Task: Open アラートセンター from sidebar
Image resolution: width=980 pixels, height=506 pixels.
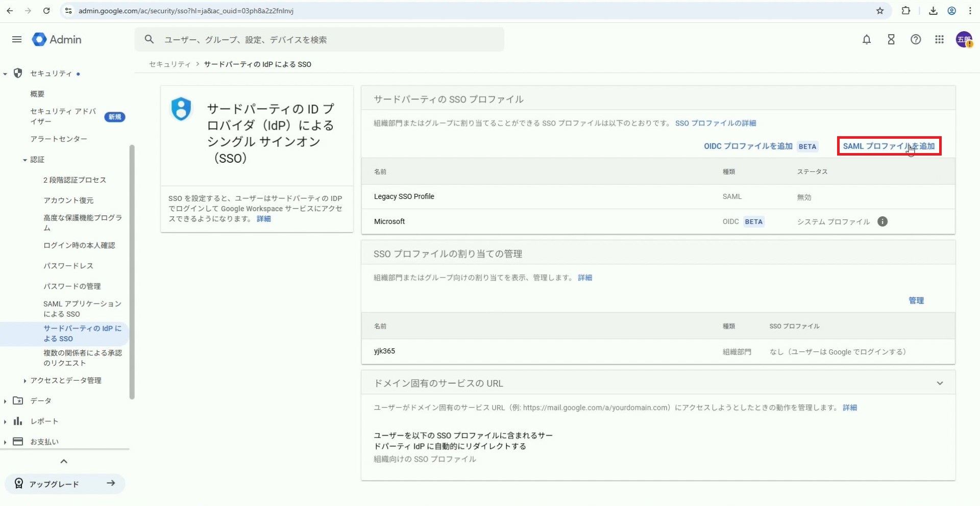Action: 59,139
